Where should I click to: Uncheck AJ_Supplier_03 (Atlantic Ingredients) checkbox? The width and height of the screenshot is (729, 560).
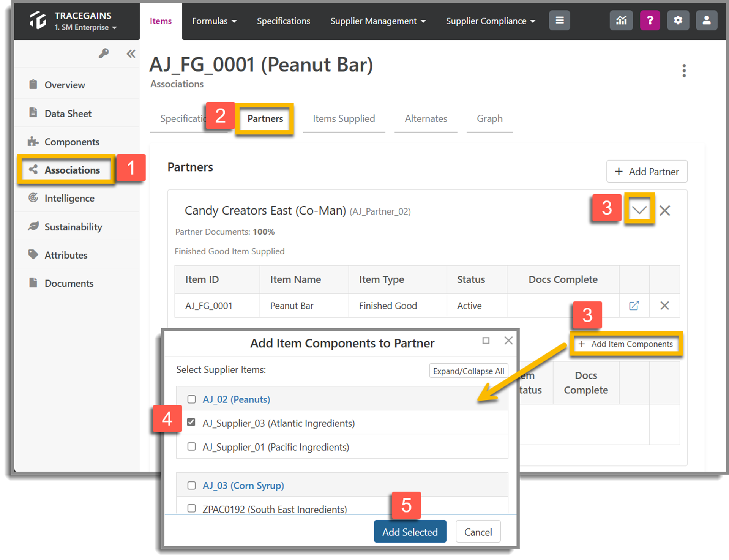191,423
